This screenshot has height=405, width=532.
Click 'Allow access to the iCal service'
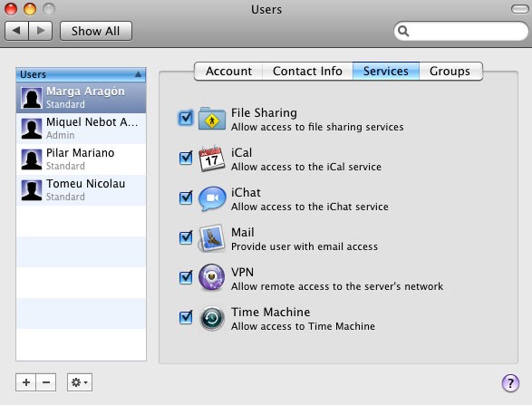tap(306, 167)
